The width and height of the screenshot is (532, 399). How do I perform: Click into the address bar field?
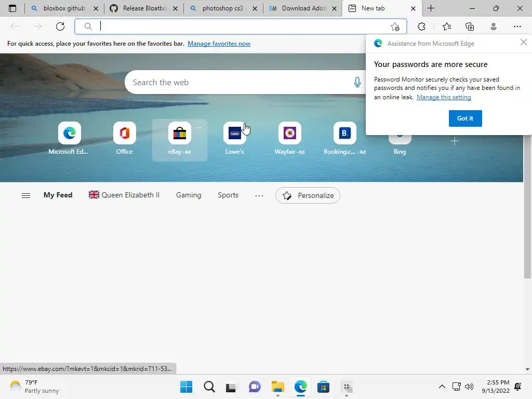(x=241, y=26)
